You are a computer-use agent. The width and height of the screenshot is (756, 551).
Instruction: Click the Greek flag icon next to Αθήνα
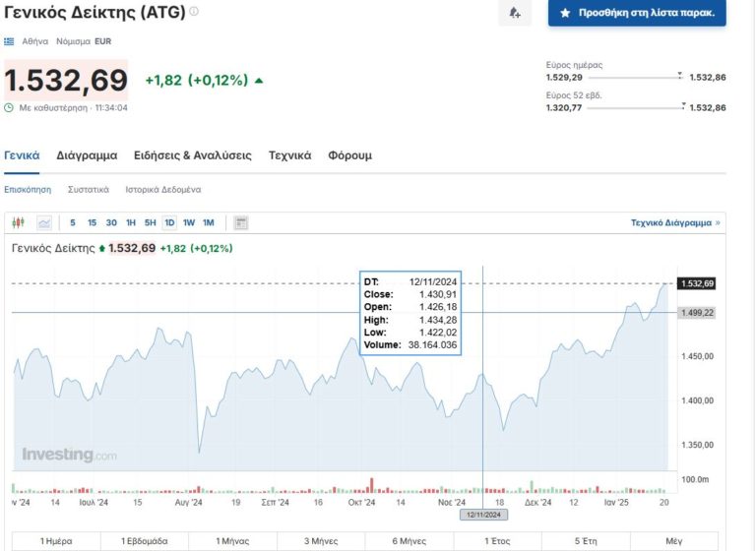[x=10, y=42]
